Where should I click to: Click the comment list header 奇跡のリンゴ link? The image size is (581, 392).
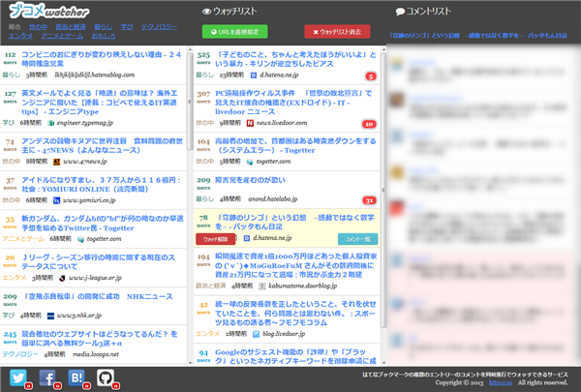coord(477,36)
